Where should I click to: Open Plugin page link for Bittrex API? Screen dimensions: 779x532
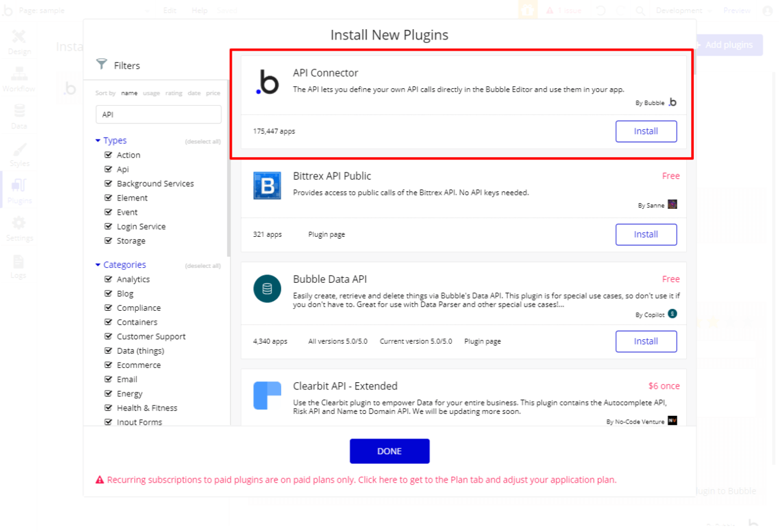pyautogui.click(x=327, y=234)
